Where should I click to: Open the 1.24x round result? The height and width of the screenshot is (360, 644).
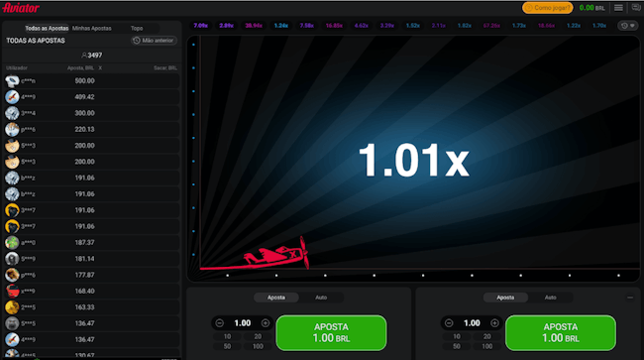[x=281, y=26]
